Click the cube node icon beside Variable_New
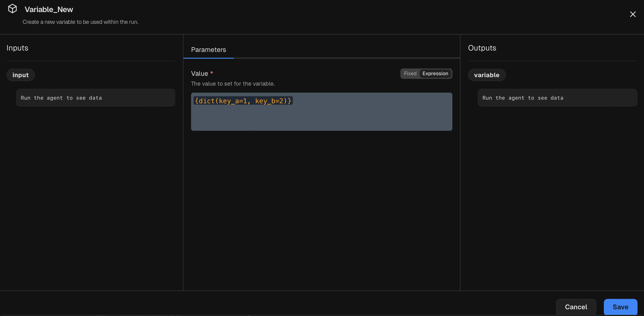The height and width of the screenshot is (316, 644). (x=12, y=8)
